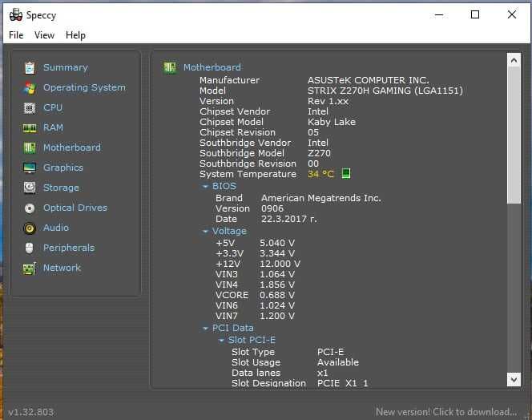Click the RAM module icon
Viewport: 532px width, 420px height.
(x=30, y=128)
